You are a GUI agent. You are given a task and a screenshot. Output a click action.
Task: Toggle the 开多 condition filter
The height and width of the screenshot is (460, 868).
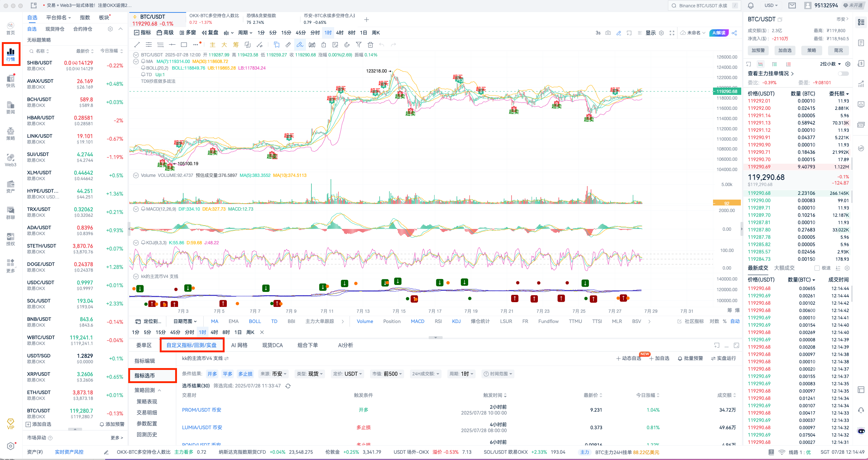[212, 374]
